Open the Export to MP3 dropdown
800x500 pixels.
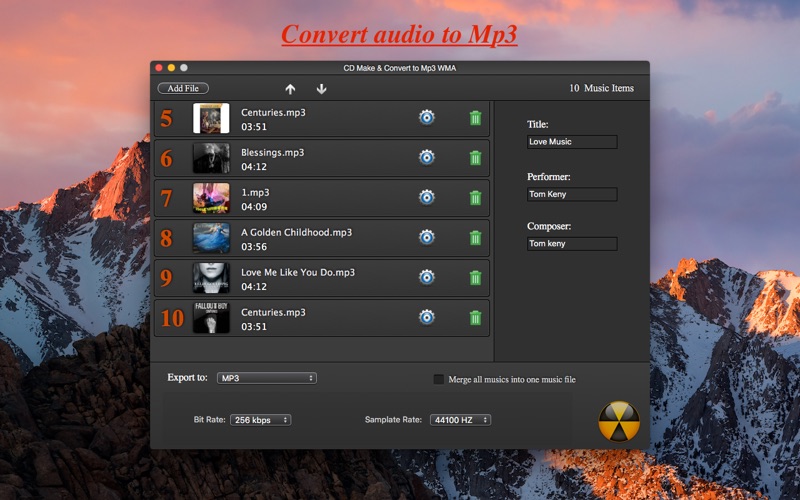pos(267,378)
